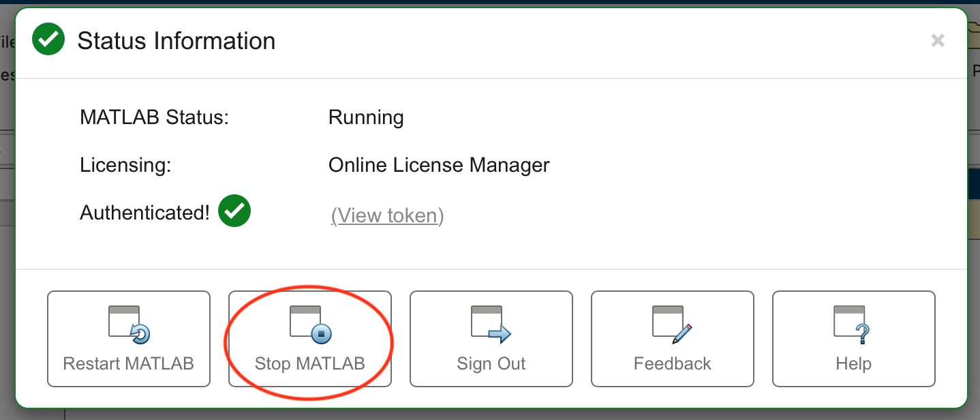Viewport: 980px width, 420px height.
Task: Close the Status Information dialog
Action: (x=938, y=41)
